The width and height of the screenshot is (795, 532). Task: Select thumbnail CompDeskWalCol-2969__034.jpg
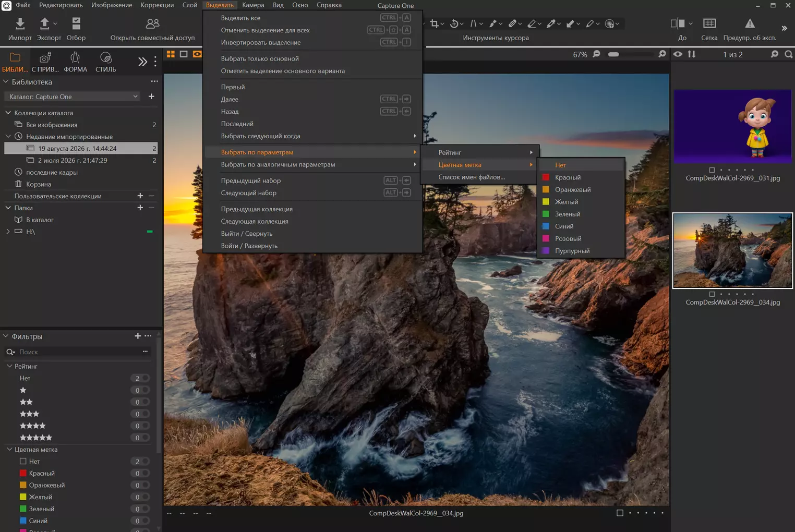tap(732, 250)
